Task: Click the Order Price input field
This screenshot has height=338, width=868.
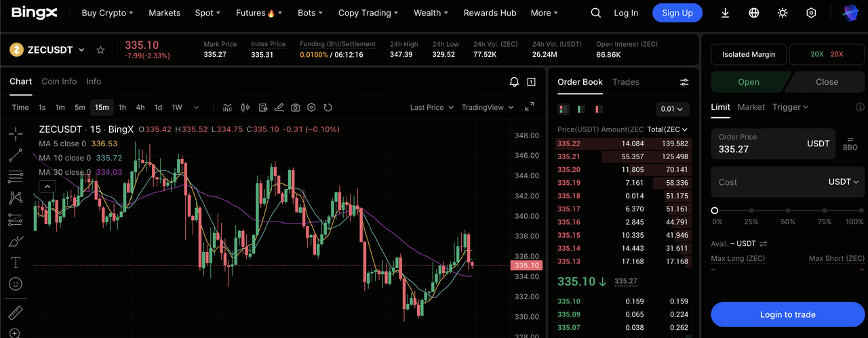Action: 759,144
